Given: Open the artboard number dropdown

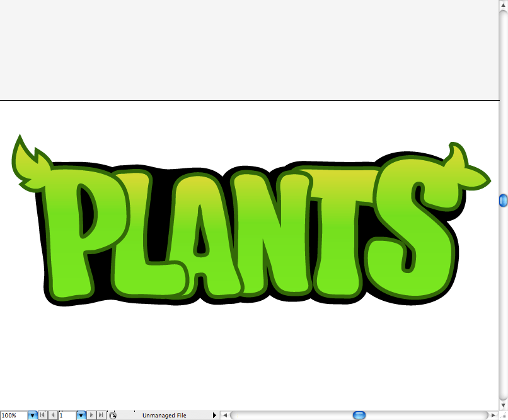Looking at the screenshot, I should point(81,416).
